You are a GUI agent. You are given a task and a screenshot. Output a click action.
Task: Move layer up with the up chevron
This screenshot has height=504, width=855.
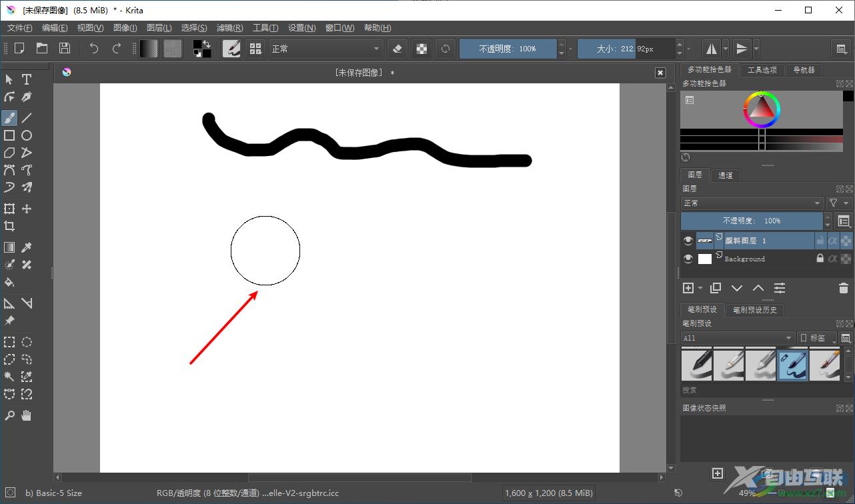(758, 288)
